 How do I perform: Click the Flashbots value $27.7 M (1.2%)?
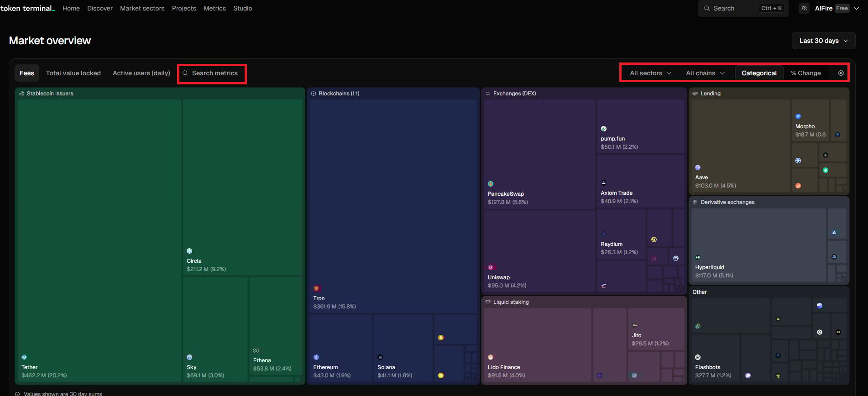pos(713,375)
